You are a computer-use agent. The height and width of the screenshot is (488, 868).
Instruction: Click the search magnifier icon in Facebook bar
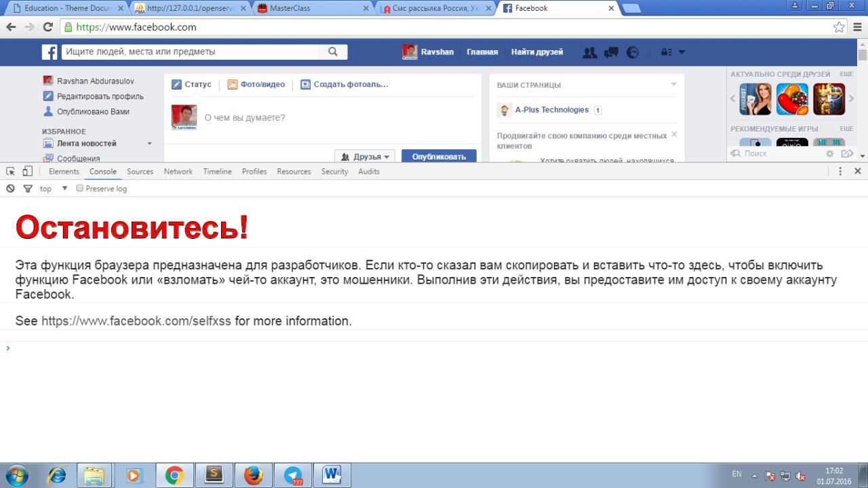tap(333, 52)
